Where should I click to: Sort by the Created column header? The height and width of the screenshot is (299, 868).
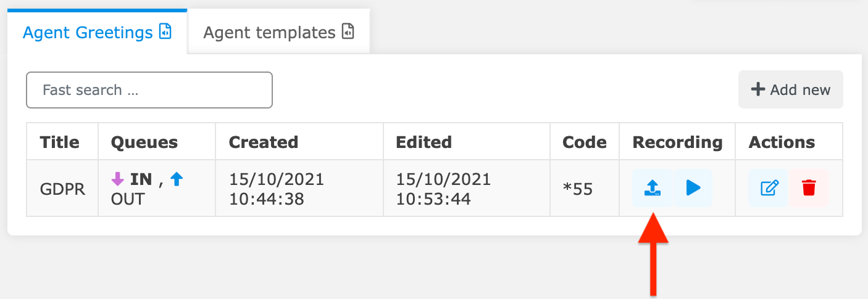pyautogui.click(x=263, y=142)
